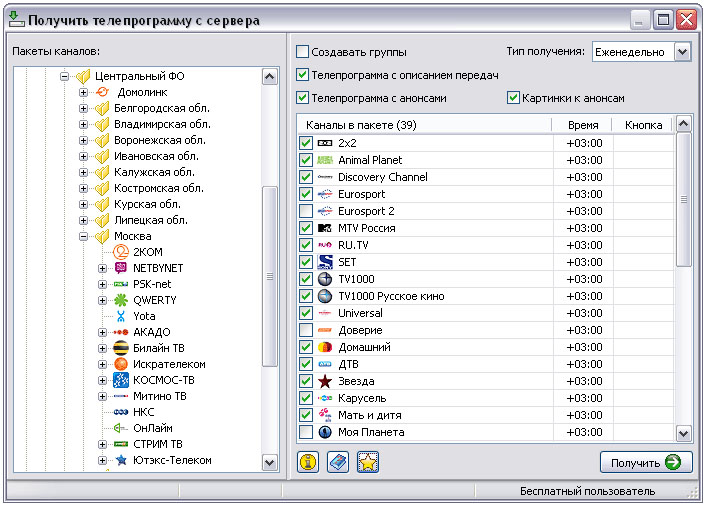The height and width of the screenshot is (505, 705).
Task: Click the TV1000 channel logo
Action: pos(325,279)
